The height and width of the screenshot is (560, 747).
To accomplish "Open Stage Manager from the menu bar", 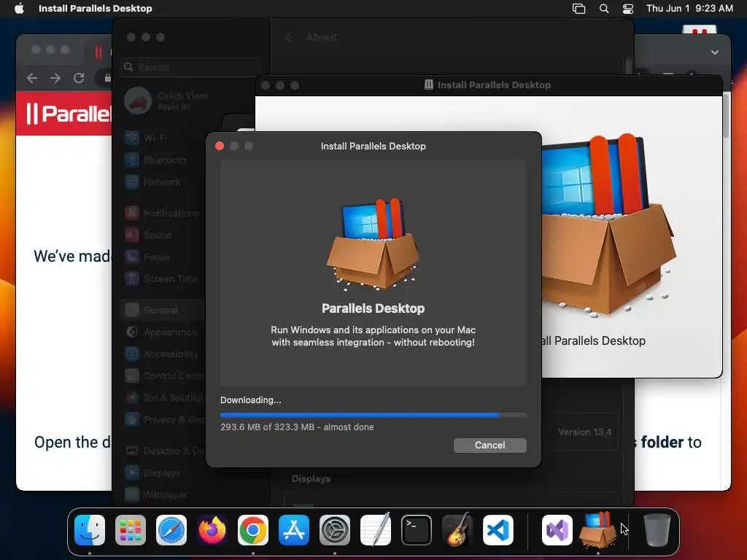I will (x=578, y=9).
